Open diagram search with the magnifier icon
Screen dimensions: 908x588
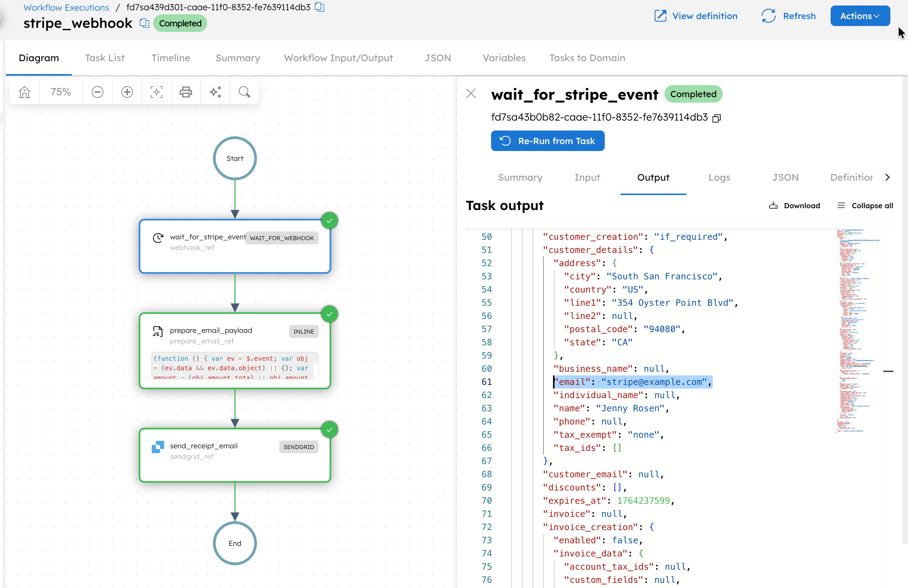click(x=244, y=92)
